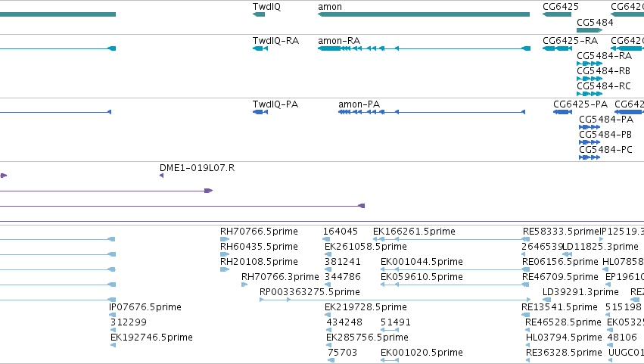Click the DME1-019L07.R clone label
The width and height of the screenshot is (644, 364).
[198, 168]
